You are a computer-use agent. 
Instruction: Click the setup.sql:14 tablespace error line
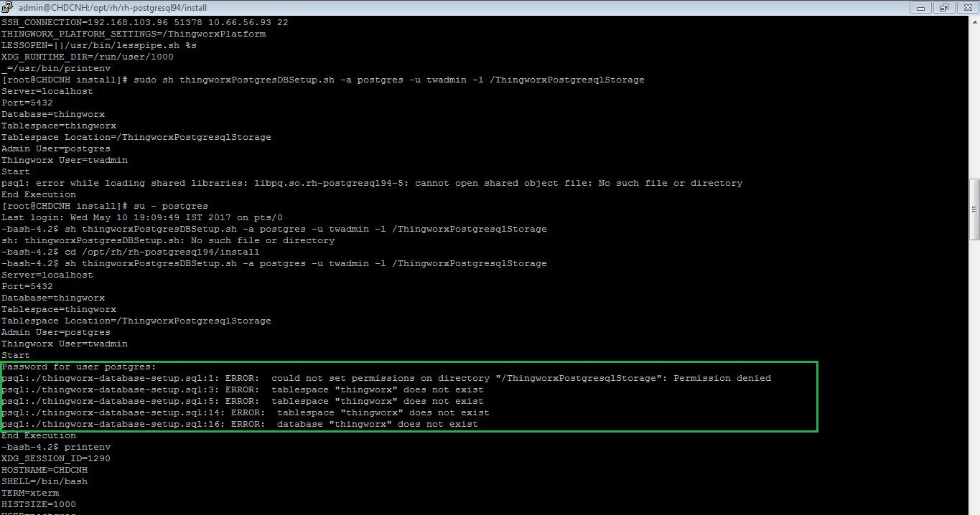pos(246,412)
